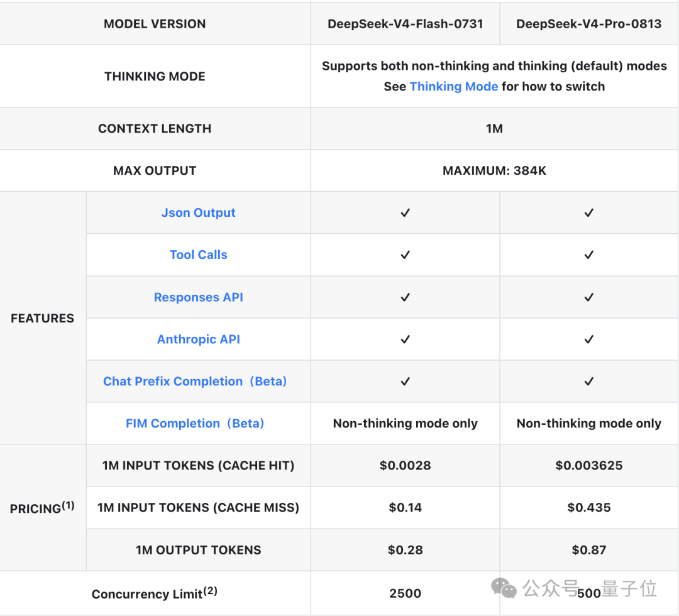Select the 1M OUTPUT TOKENS label

(x=198, y=550)
